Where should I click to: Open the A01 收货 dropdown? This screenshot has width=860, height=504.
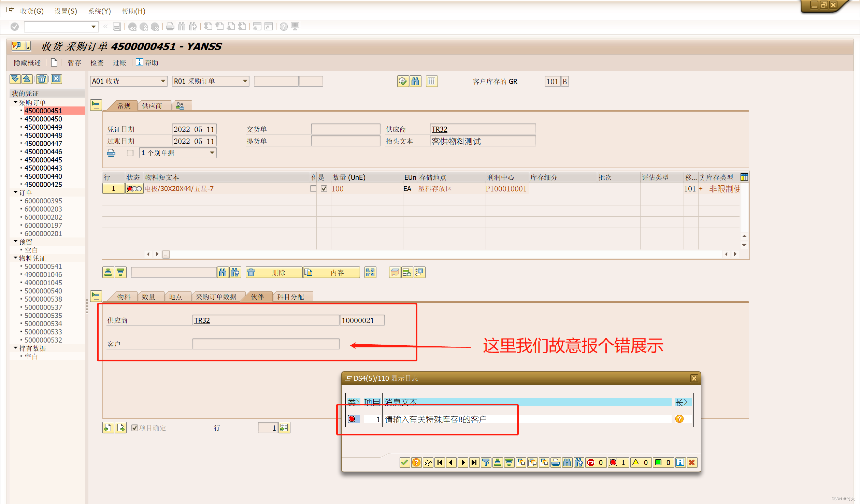tap(163, 81)
